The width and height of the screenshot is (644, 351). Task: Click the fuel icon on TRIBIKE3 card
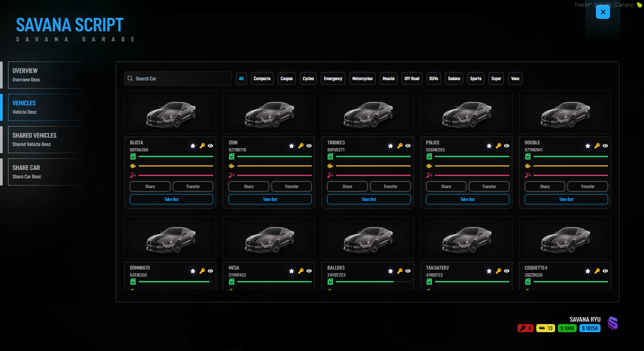pos(330,156)
